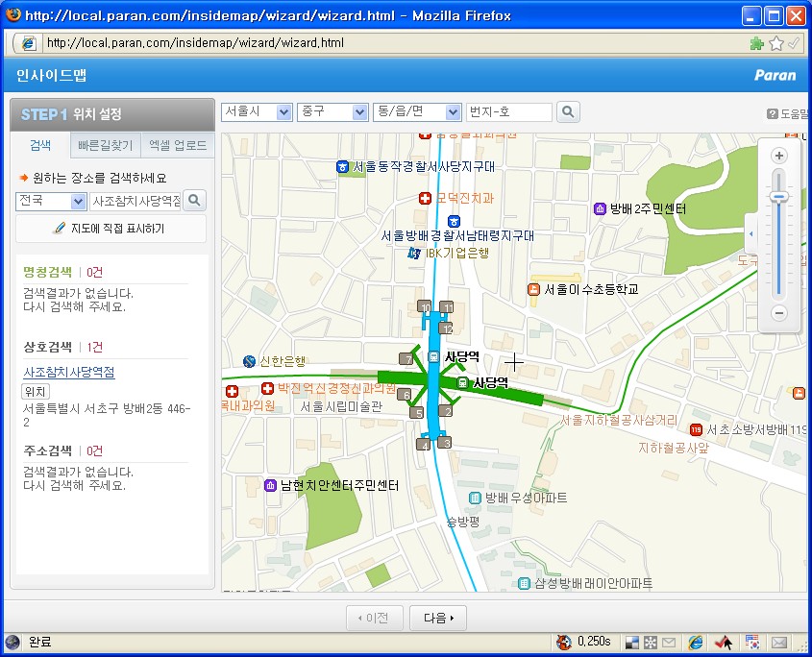Image resolution: width=812 pixels, height=657 pixels.
Task: Click the 0.250s load time in status bar
Action: point(594,642)
